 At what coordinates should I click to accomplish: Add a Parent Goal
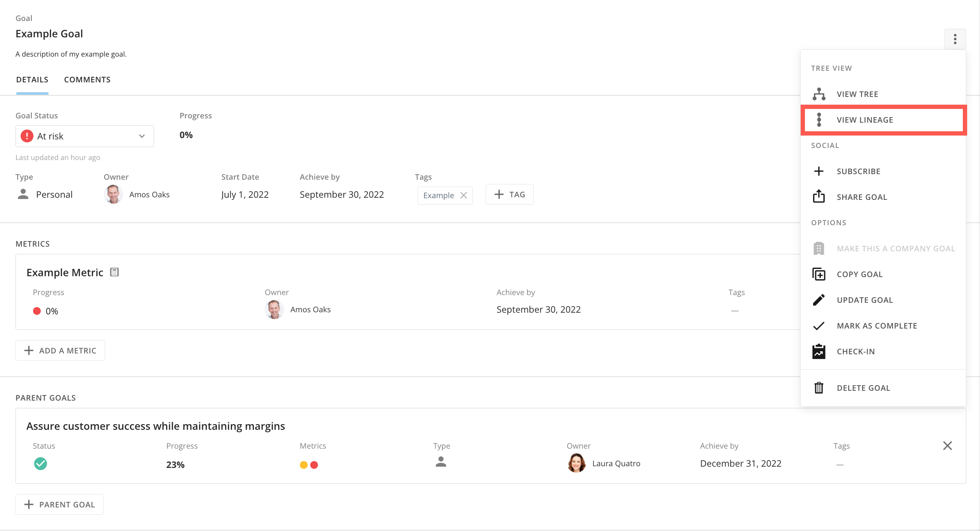(x=60, y=504)
